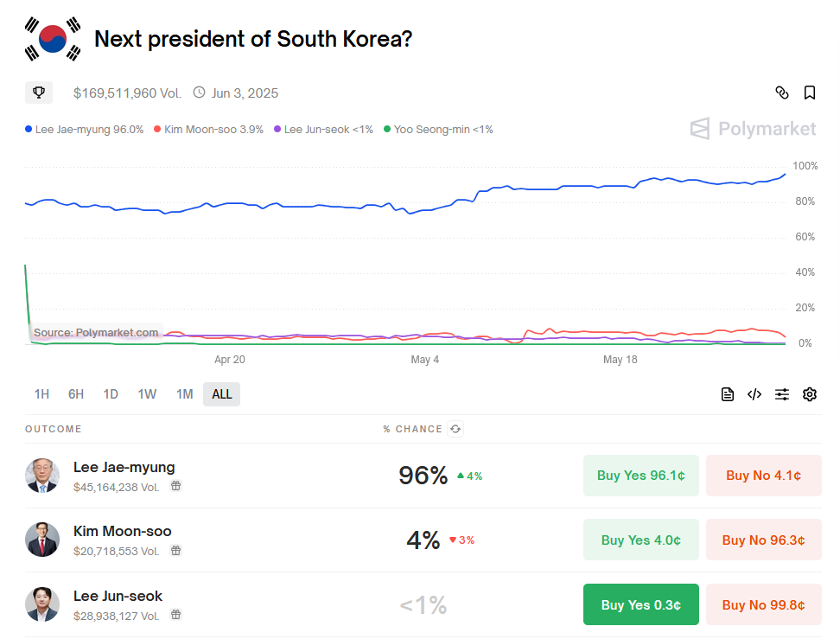
Task: Copy the market link via chain icon
Action: tap(782, 93)
